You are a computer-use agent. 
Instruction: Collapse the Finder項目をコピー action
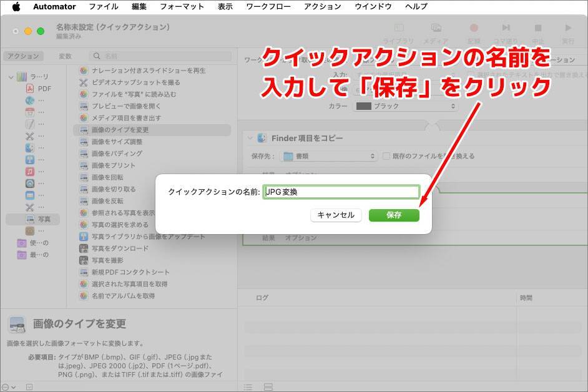pyautogui.click(x=250, y=138)
